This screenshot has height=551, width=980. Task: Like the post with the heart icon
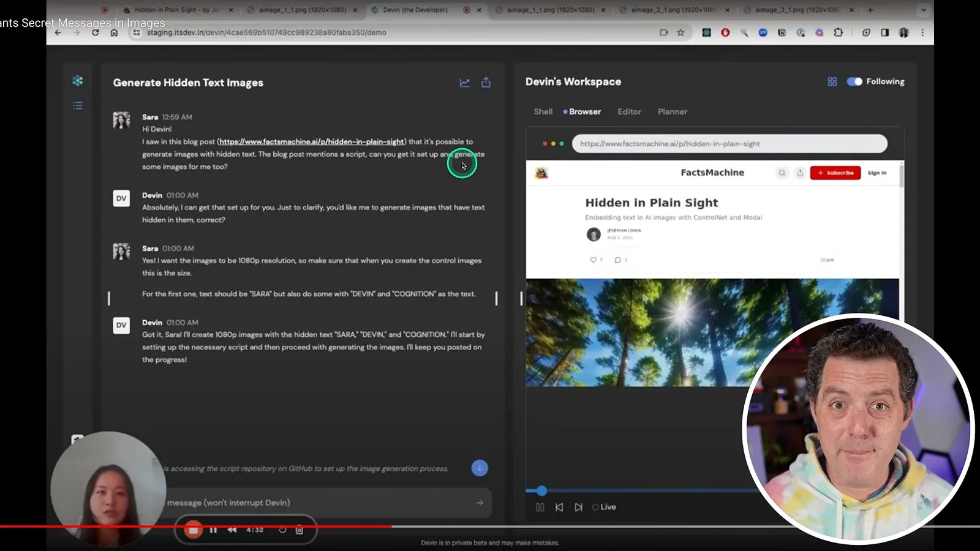(x=593, y=260)
